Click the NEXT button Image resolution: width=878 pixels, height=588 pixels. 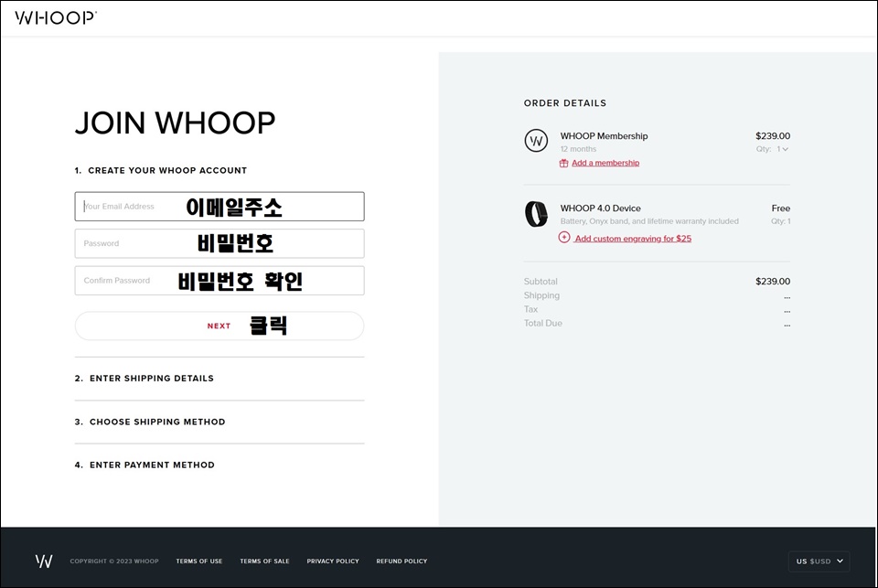[219, 326]
